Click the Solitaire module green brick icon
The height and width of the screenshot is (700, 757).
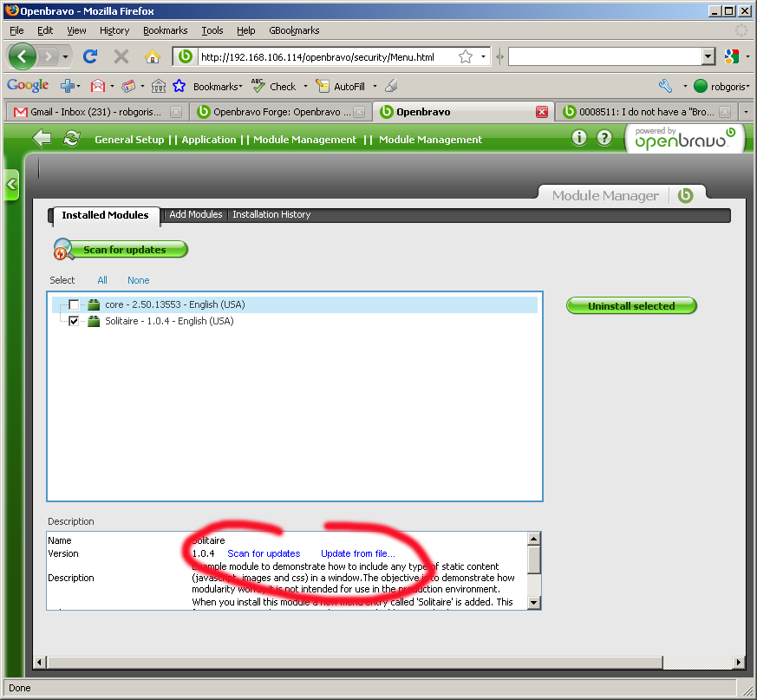tap(94, 321)
